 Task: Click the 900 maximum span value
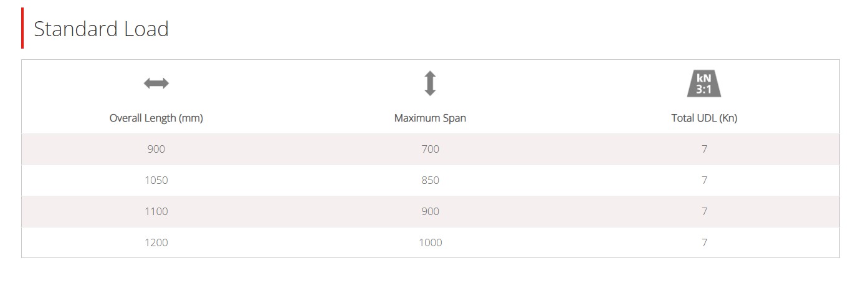pyautogui.click(x=430, y=211)
